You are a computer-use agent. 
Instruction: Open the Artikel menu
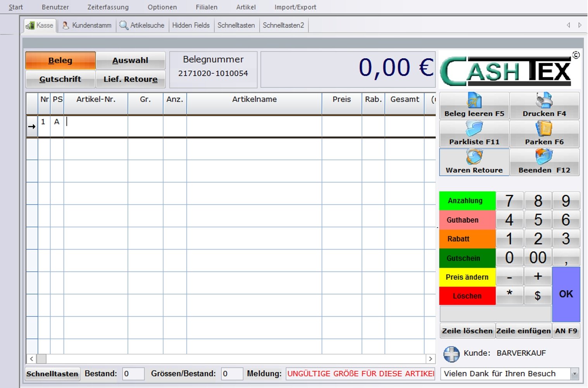tap(246, 7)
